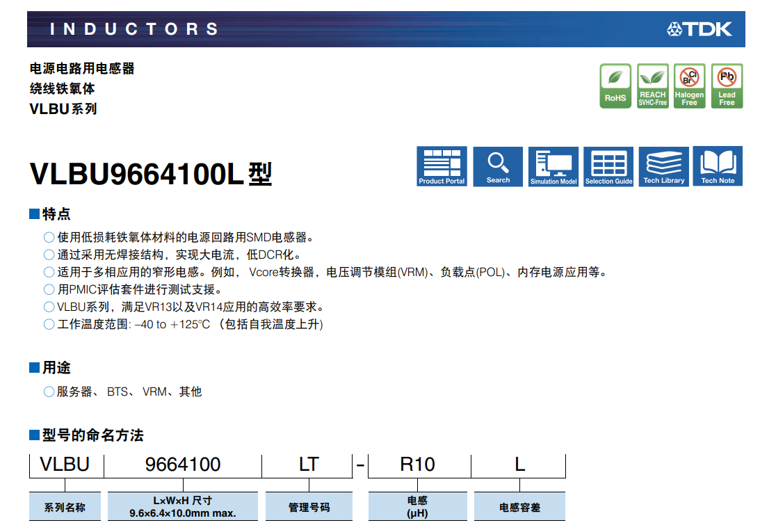This screenshot has height=532, width=776.
Task: Click the 电源电路用电感器 subtitle
Action: click(82, 68)
